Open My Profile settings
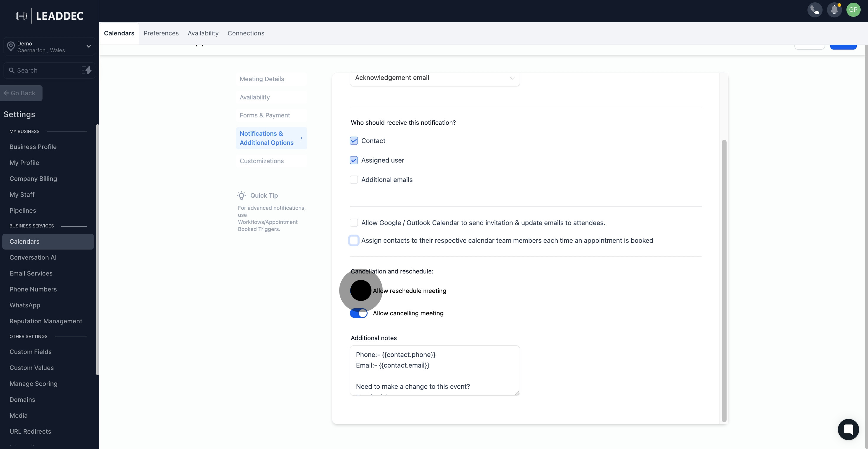 (24, 163)
